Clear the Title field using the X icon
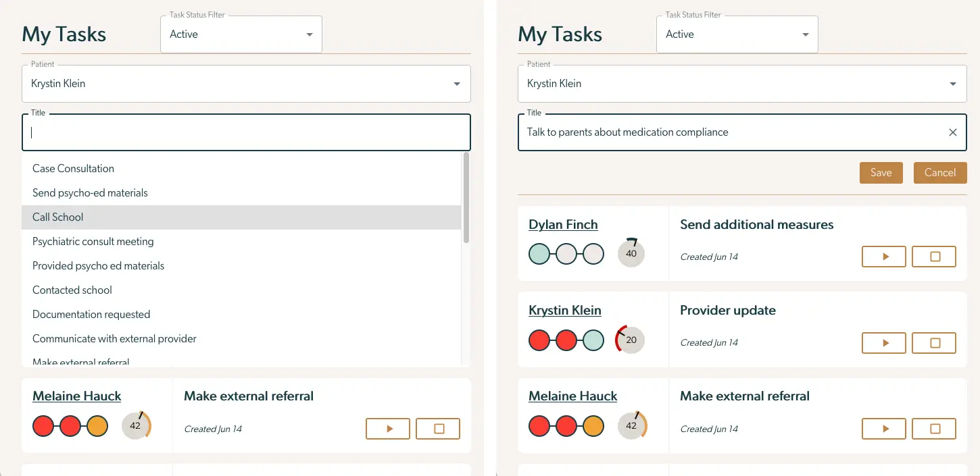Screen dimensions: 980x476 pyautogui.click(x=953, y=132)
